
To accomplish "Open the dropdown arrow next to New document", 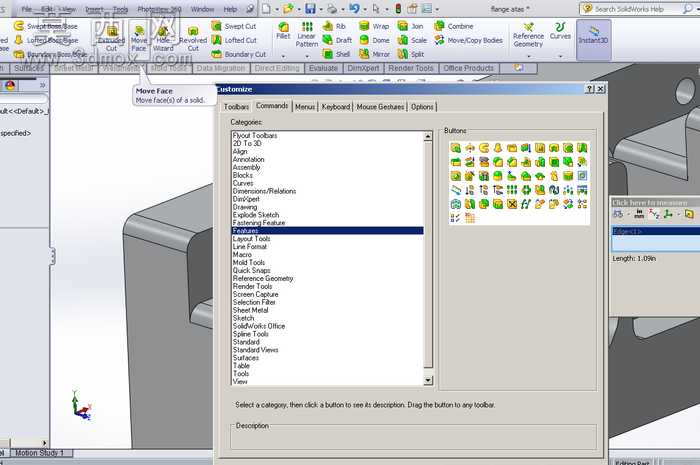I will point(277,9).
